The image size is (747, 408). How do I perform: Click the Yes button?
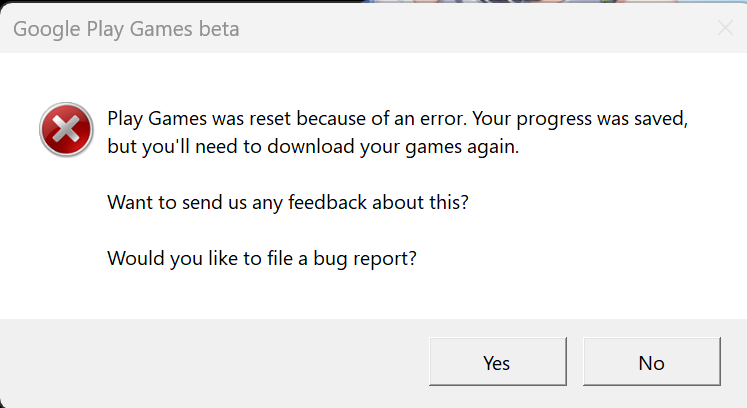pos(497,363)
